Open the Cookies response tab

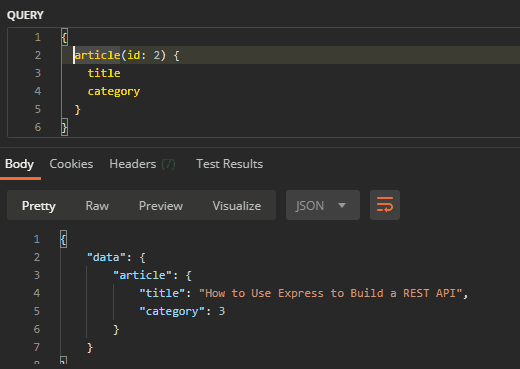[71, 164]
